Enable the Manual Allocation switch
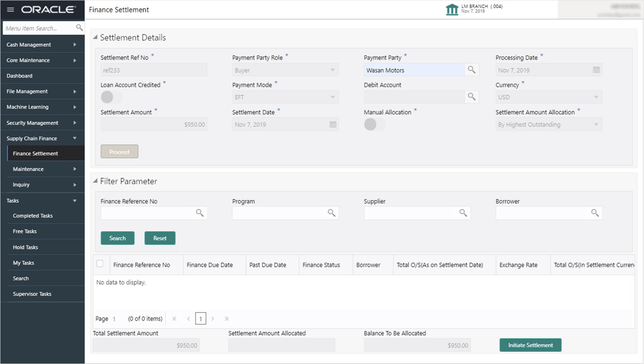 click(375, 124)
